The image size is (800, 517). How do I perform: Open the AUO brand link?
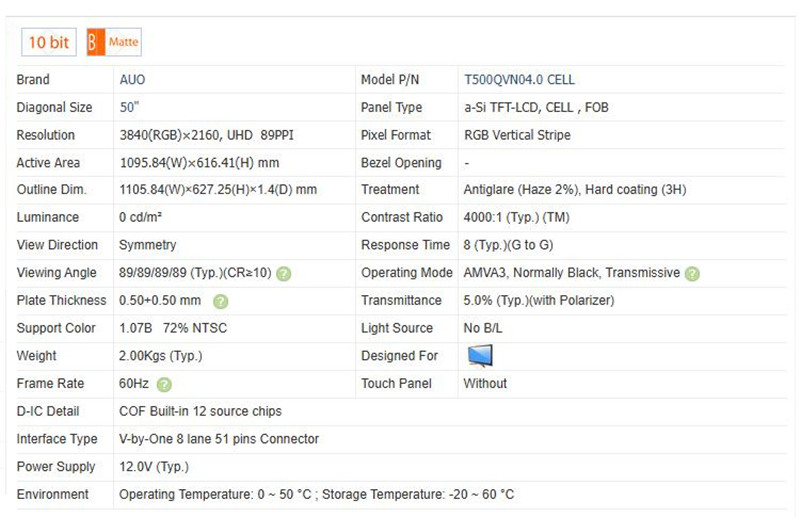[132, 80]
